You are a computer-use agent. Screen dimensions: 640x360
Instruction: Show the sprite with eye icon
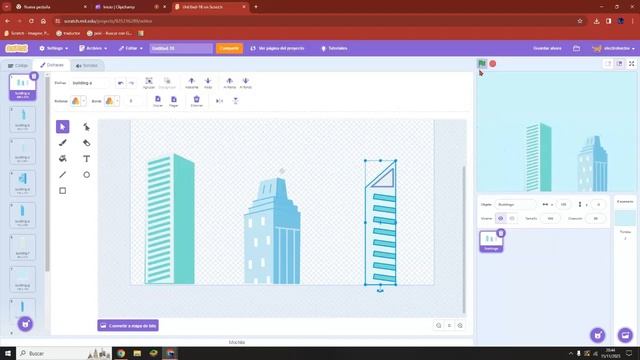click(x=500, y=218)
